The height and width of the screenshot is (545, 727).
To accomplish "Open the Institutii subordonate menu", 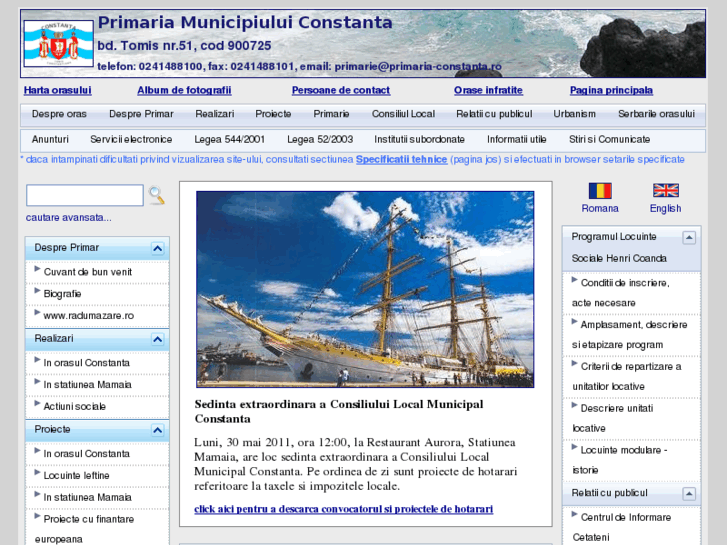I will click(419, 140).
